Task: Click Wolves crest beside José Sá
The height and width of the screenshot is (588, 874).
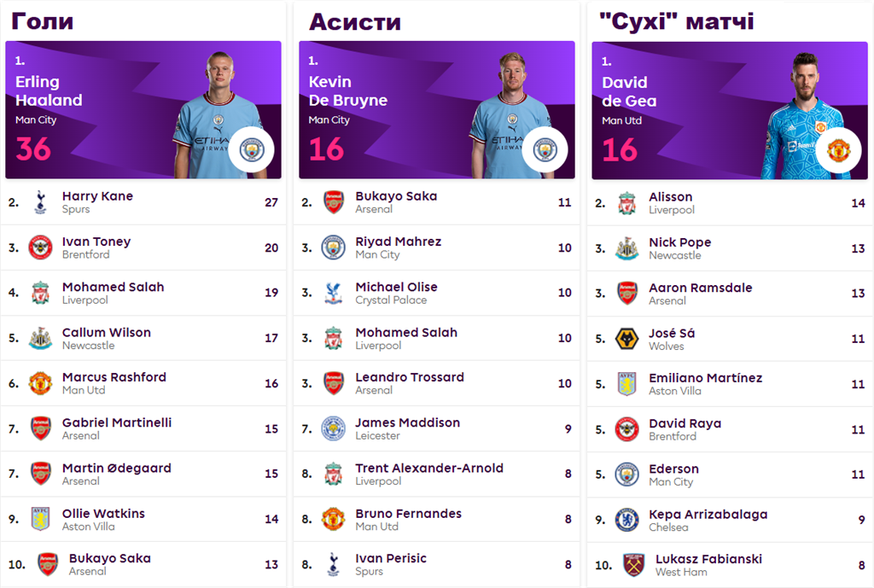Action: click(x=626, y=339)
